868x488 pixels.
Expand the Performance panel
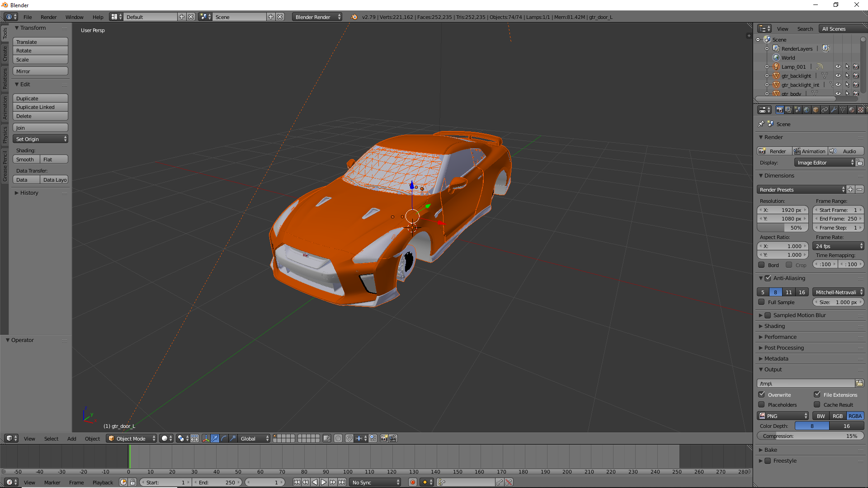click(780, 337)
